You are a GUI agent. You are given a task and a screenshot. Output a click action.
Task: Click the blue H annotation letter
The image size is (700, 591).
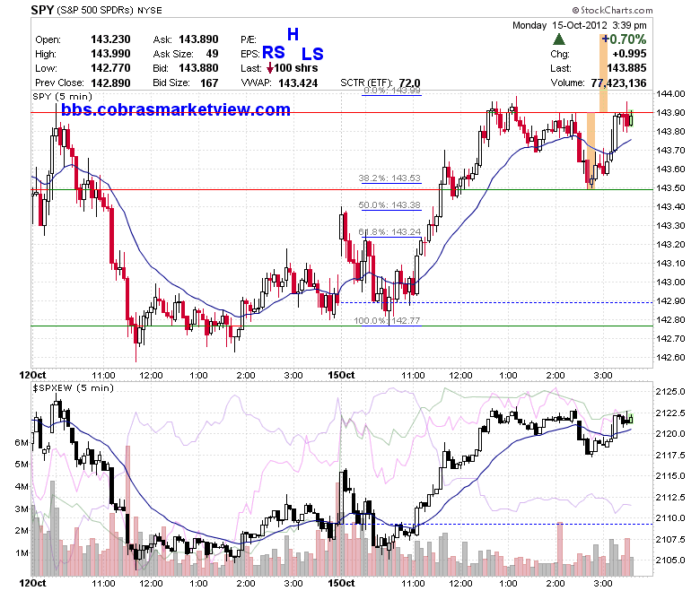pyautogui.click(x=293, y=34)
